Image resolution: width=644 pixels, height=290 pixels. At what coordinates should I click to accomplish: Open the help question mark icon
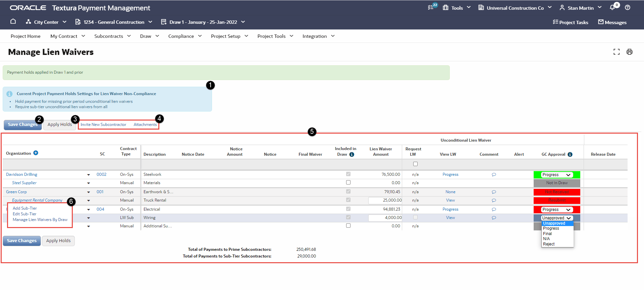pos(628,7)
